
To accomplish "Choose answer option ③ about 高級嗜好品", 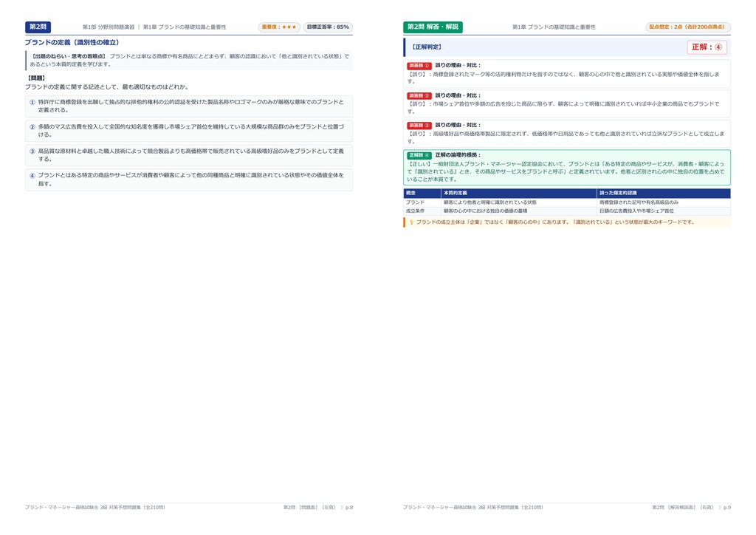I will pos(188,155).
